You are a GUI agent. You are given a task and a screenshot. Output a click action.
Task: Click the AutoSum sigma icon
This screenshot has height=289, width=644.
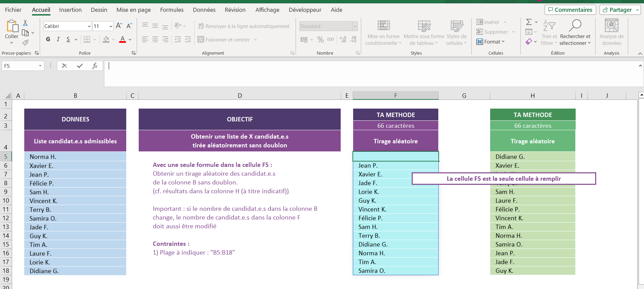(x=529, y=22)
